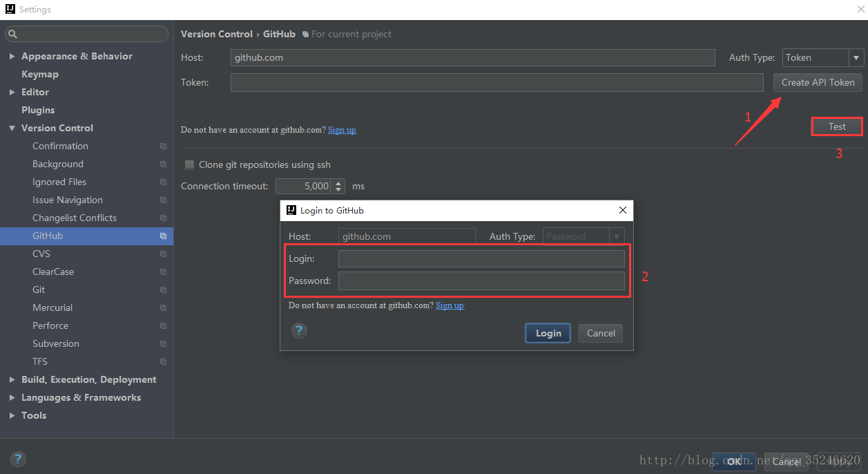The height and width of the screenshot is (474, 868).
Task: Focus Login field in GitHub dialog
Action: point(481,258)
